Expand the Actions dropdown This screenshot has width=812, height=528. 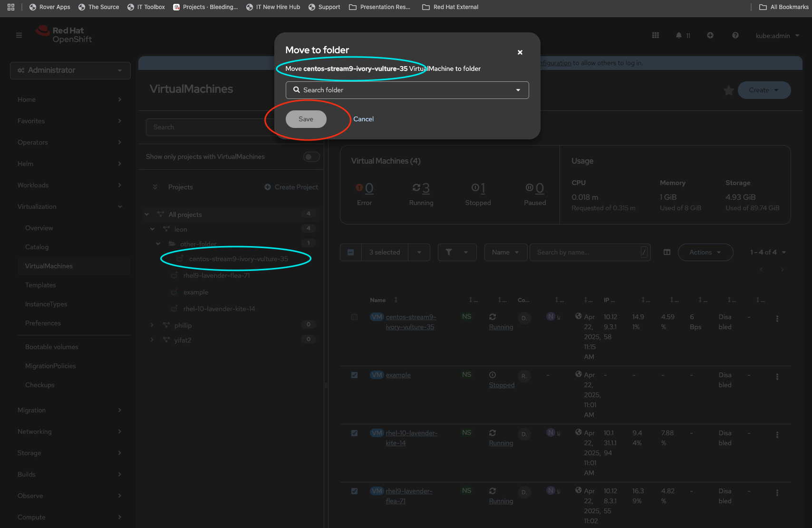[x=705, y=252]
